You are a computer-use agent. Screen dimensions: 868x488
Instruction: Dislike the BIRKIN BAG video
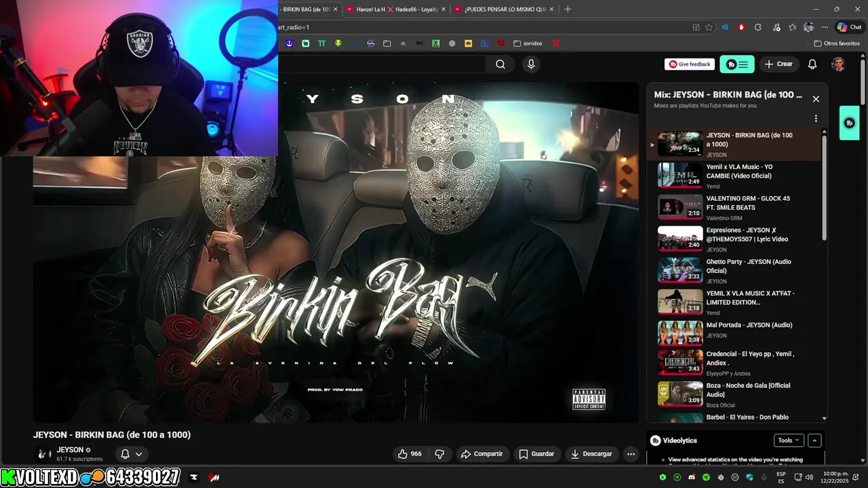coord(439,454)
